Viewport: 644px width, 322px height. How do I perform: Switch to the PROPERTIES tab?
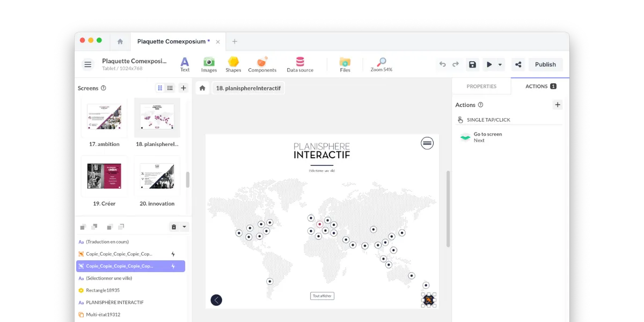481,86
